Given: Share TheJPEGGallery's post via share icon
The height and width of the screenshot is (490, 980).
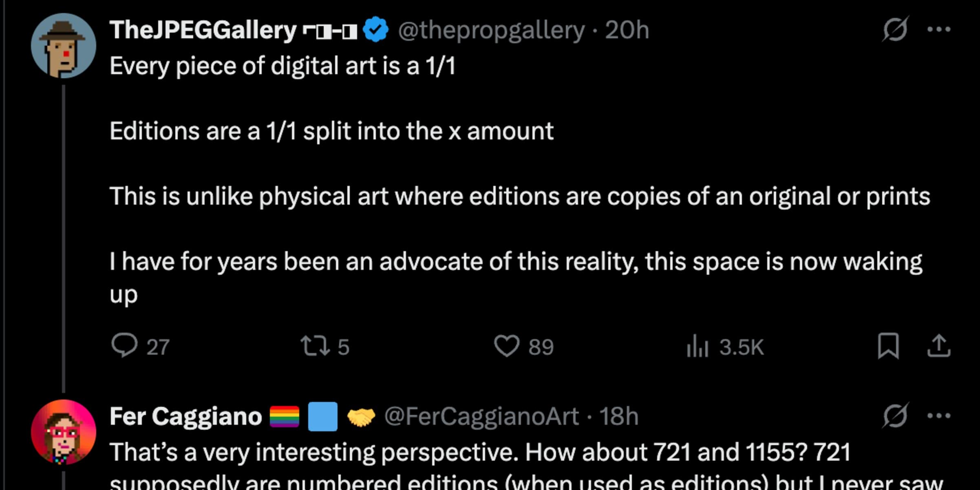Looking at the screenshot, I should 939,346.
